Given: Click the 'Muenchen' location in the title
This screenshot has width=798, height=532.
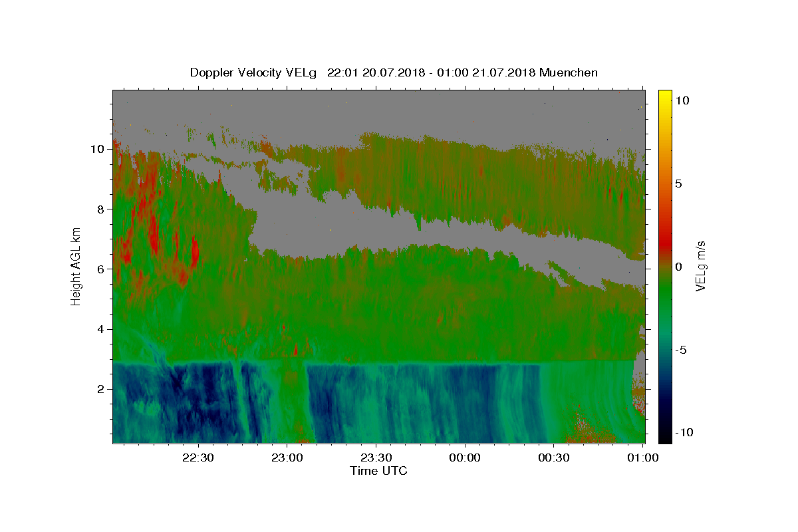Looking at the screenshot, I should (x=569, y=72).
